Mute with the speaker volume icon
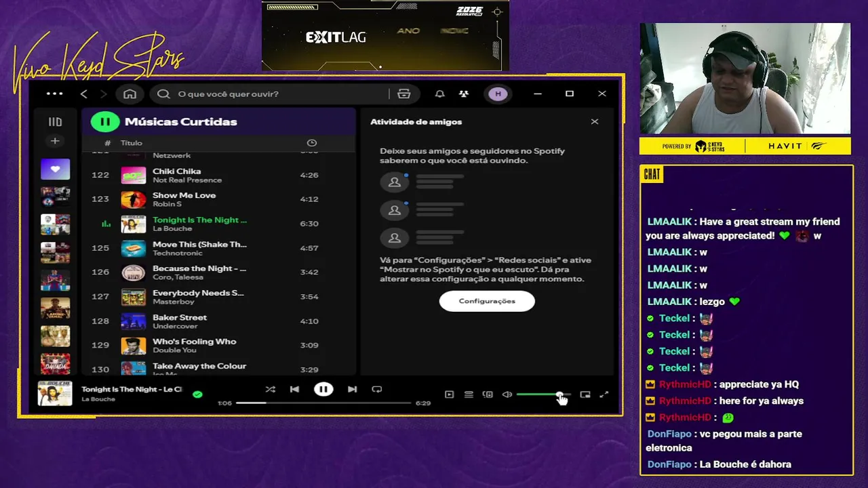This screenshot has width=868, height=488. [x=507, y=394]
